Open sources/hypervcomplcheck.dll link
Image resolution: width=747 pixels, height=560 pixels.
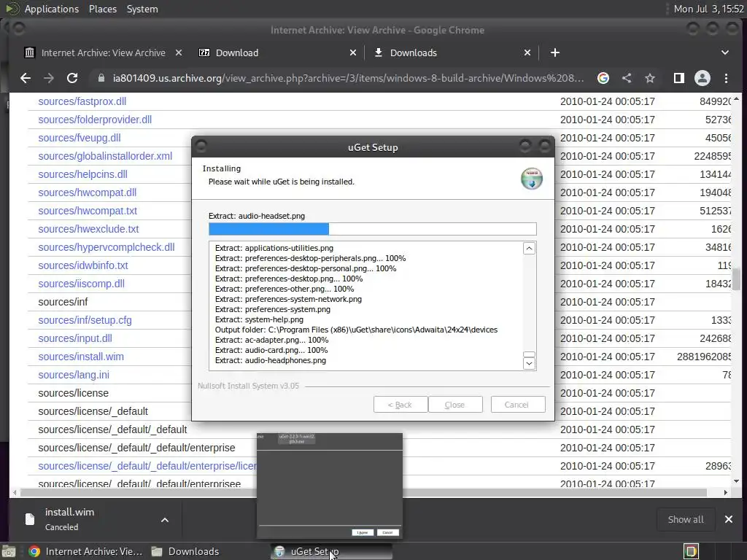(x=107, y=247)
